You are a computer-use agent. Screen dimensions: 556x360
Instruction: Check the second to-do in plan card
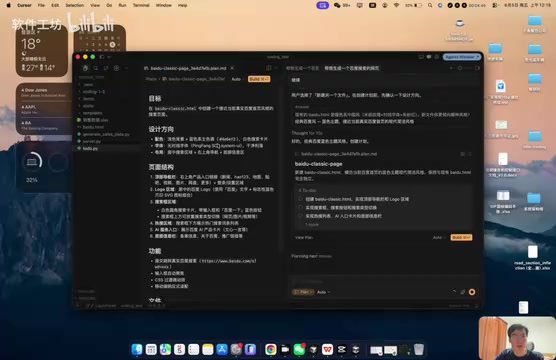click(x=301, y=207)
